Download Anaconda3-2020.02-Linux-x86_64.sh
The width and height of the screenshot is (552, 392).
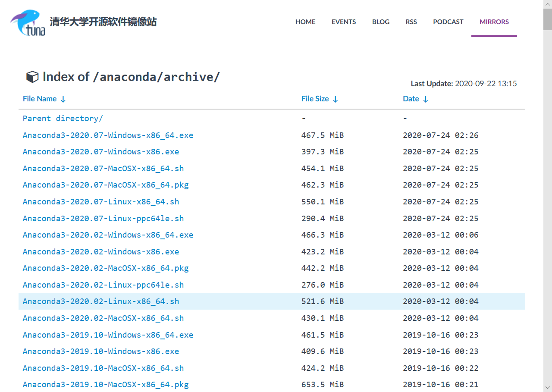tap(101, 301)
